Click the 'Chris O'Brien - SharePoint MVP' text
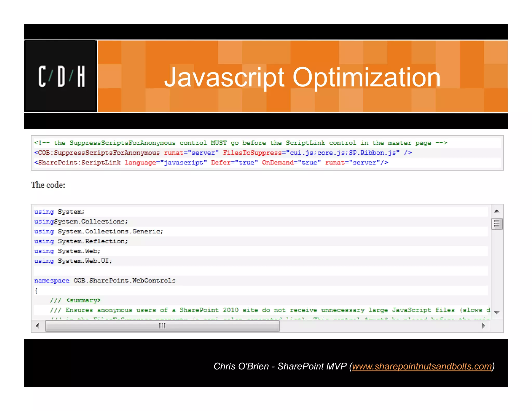The height and width of the screenshot is (411, 532). [280, 366]
